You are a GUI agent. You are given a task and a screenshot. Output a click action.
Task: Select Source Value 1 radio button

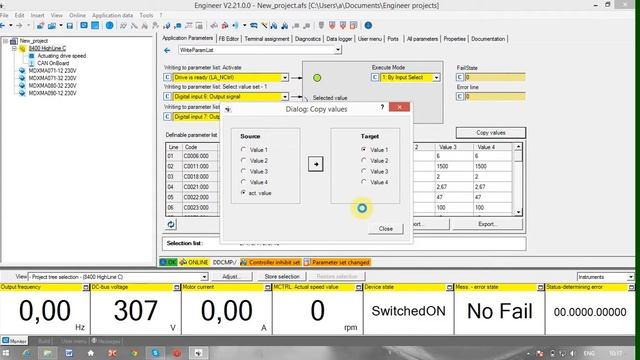coord(244,149)
